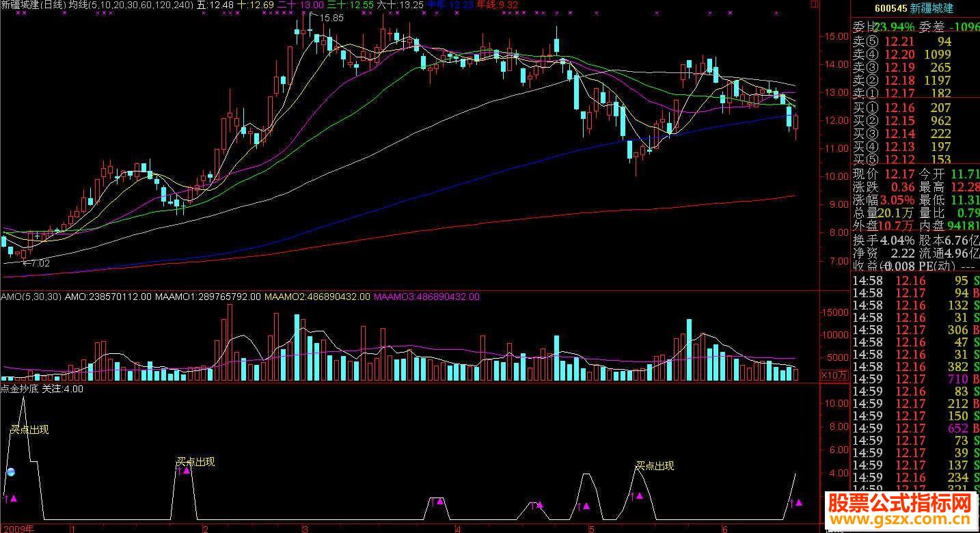Viewport: 980px width, 533px height.
Task: Click the MAAMO2:486890432.00 value
Action: click(x=317, y=297)
